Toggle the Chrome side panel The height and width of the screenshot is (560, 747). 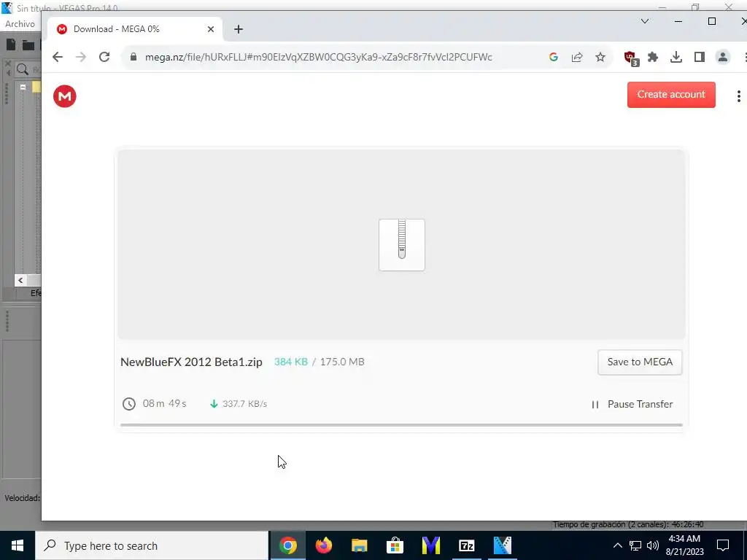click(x=700, y=57)
